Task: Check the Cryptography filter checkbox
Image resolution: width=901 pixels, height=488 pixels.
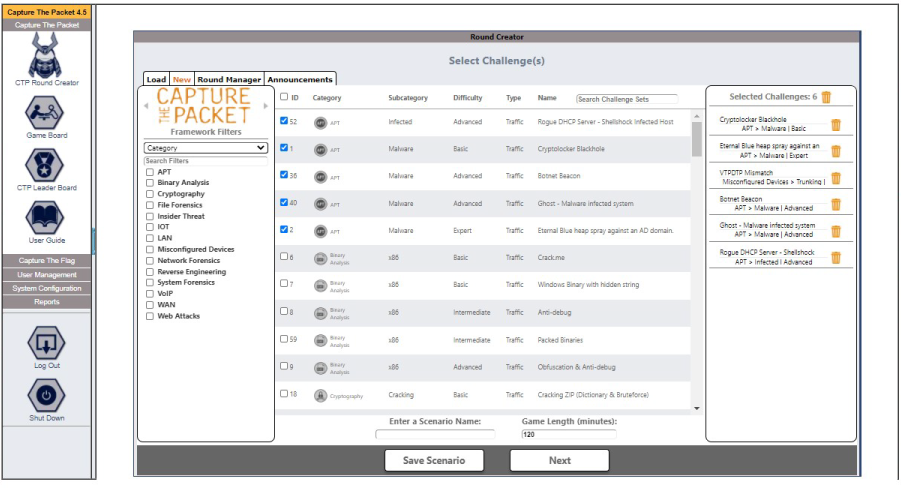Action: click(150, 194)
